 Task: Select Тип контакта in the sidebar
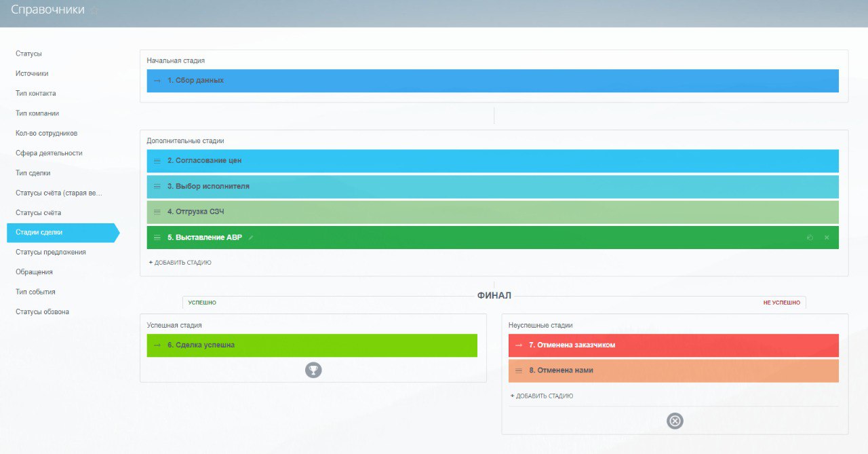pos(36,94)
